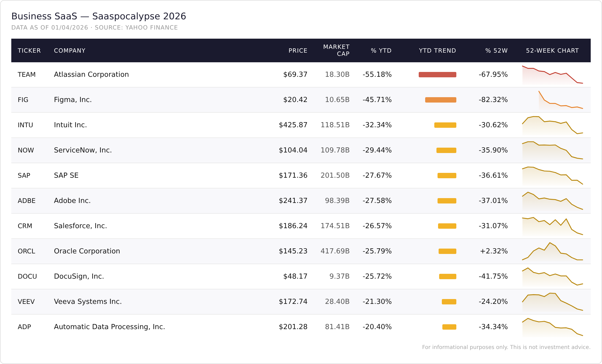Select the 9.37B market cap value

pyautogui.click(x=339, y=276)
